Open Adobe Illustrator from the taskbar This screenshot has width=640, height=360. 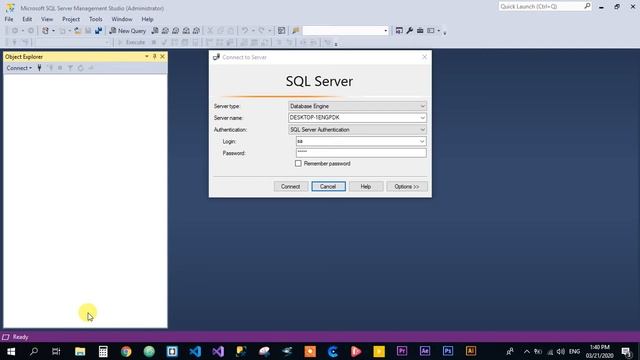pyautogui.click(x=471, y=351)
